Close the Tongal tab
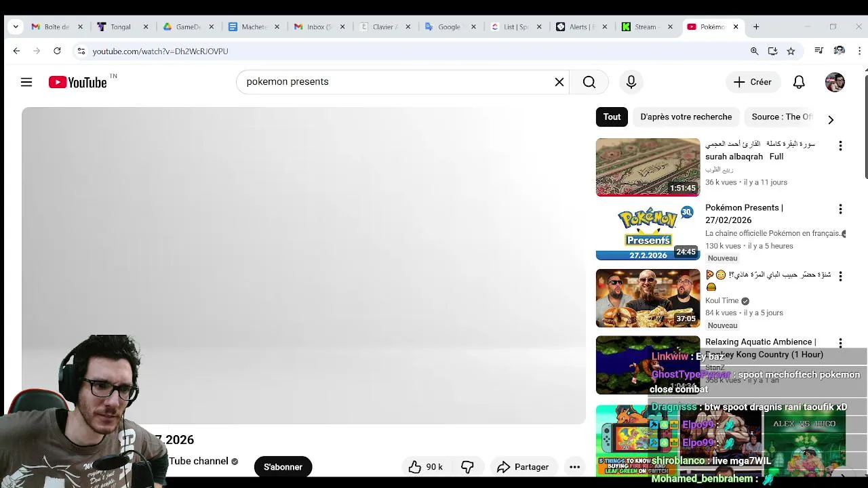Screen dimensions: 868x488 pyautogui.click(x=146, y=27)
